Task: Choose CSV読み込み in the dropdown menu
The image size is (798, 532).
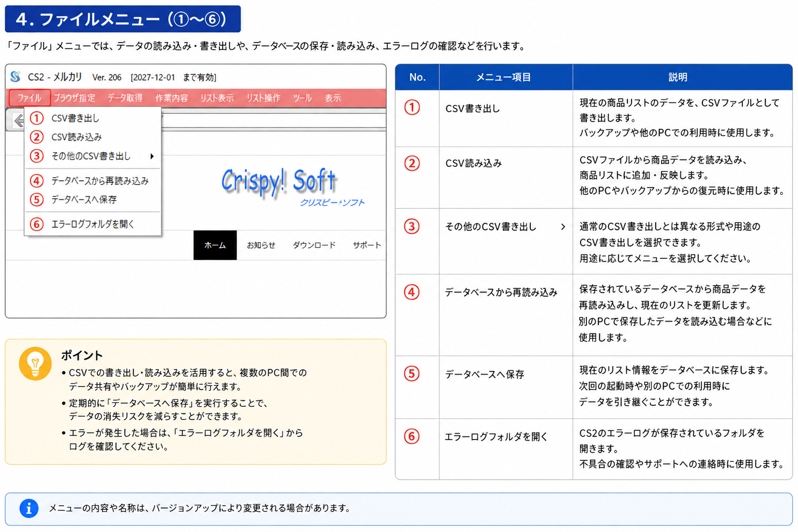Action: click(93, 137)
